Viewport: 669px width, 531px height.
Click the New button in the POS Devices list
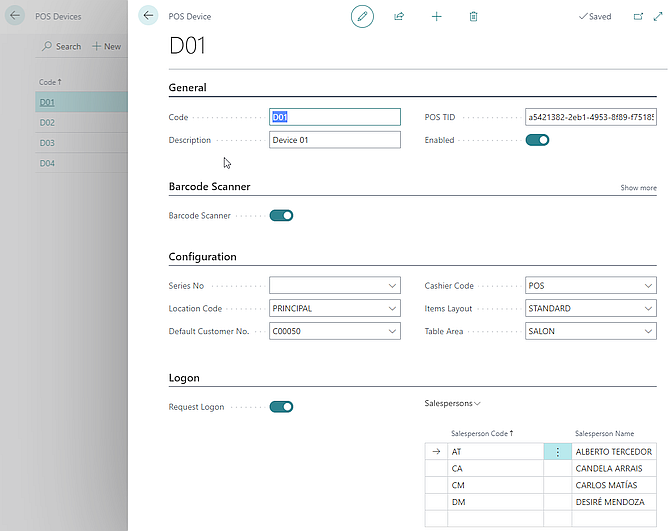point(107,46)
